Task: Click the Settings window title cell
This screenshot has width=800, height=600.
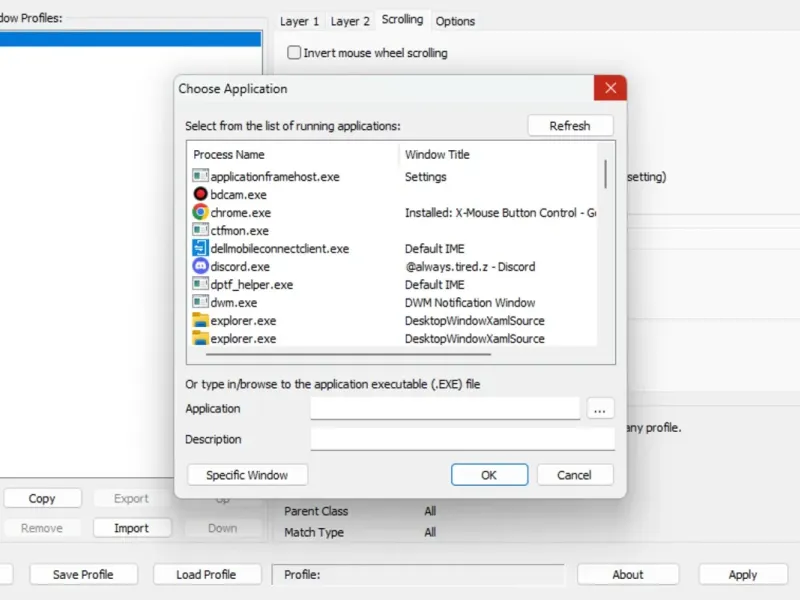Action: pyautogui.click(x=426, y=177)
